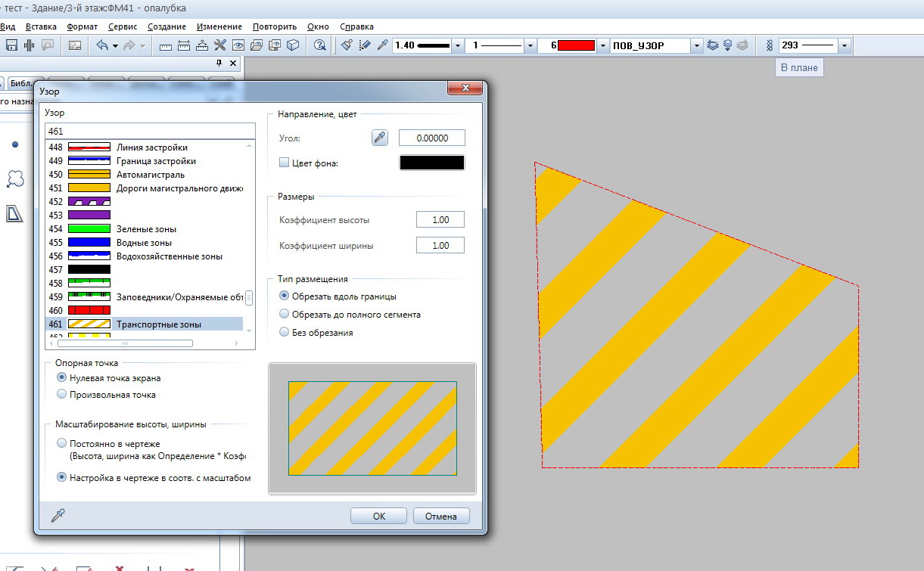This screenshot has height=571, width=924.
Task: Open the Изменение menu
Action: click(x=219, y=26)
